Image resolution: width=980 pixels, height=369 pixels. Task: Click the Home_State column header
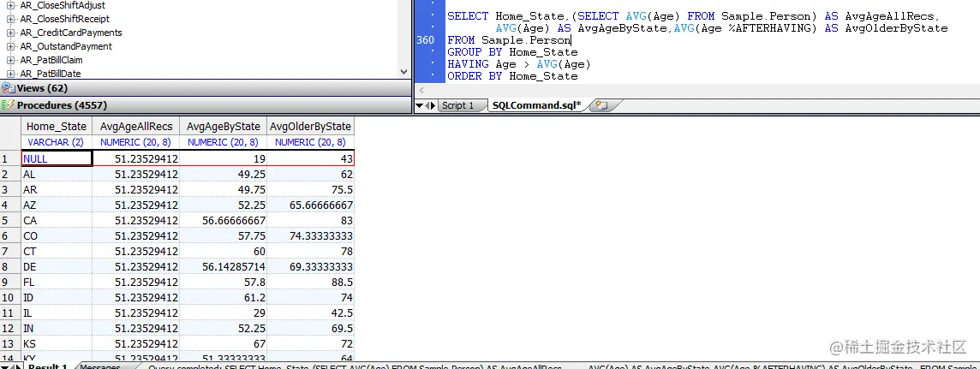pyautogui.click(x=57, y=126)
